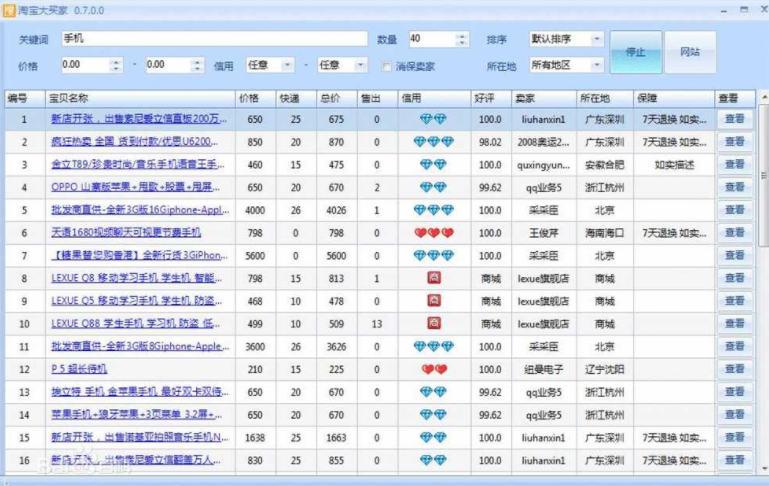Increase maximum 价格 with up arrow
The height and width of the screenshot is (486, 769).
click(x=197, y=61)
